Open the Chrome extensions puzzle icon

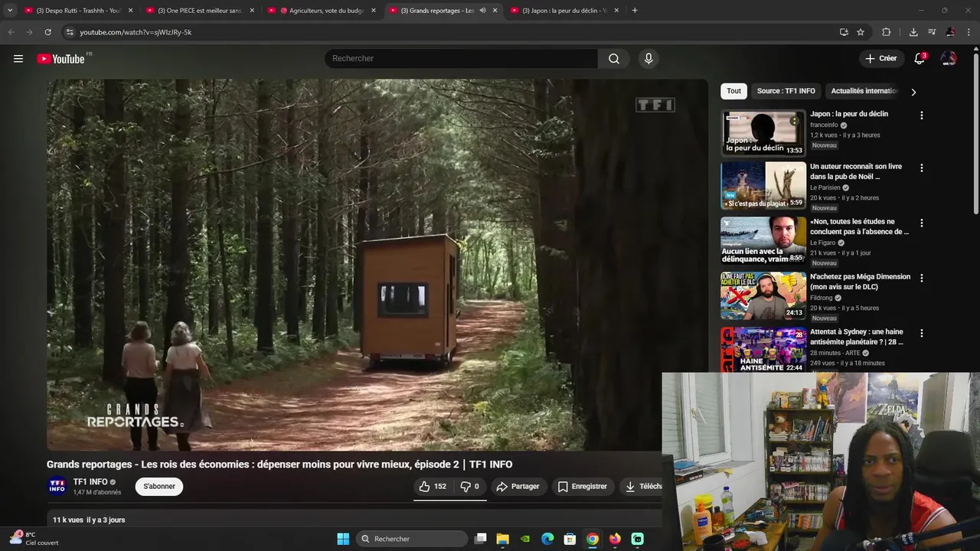point(887,32)
